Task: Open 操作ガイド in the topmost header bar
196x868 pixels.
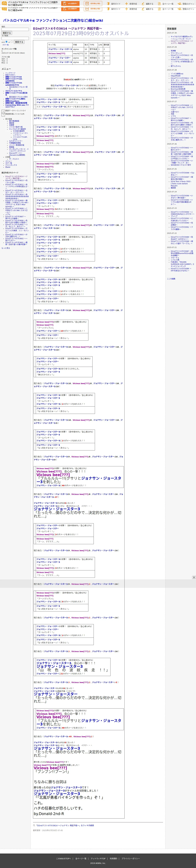Action: coord(113,4)
